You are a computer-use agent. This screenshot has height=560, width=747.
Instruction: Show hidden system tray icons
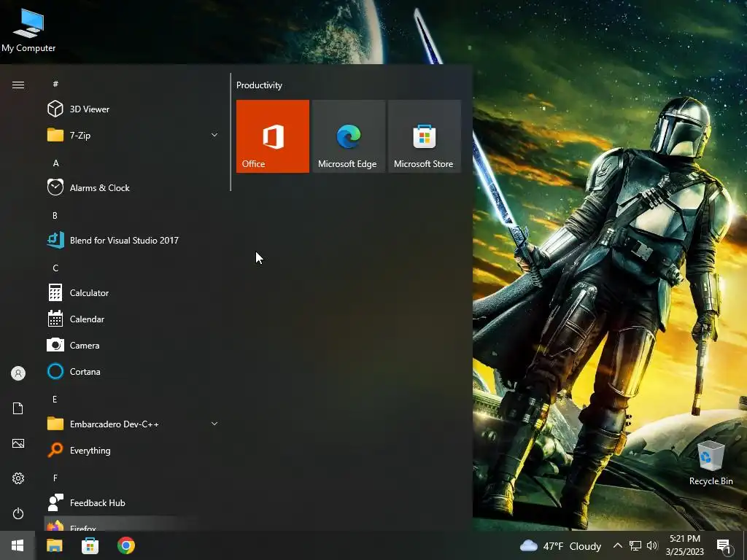pyautogui.click(x=617, y=545)
